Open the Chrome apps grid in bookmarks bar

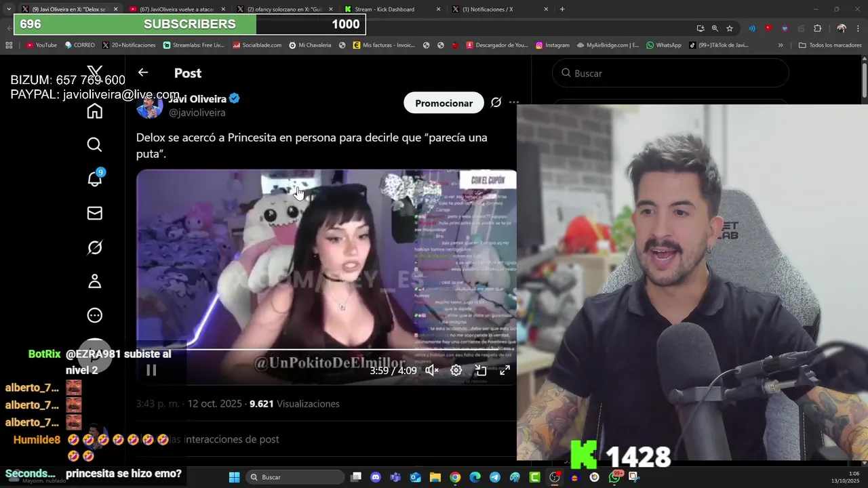point(9,45)
